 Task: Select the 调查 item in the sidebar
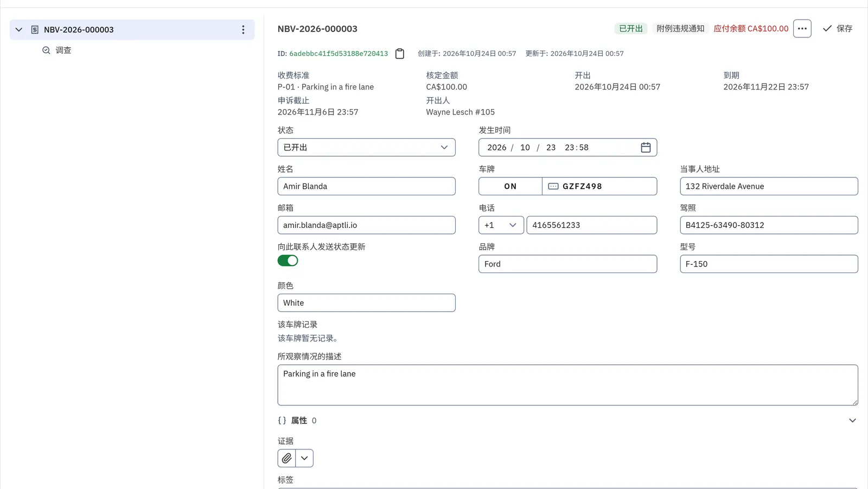pyautogui.click(x=63, y=50)
